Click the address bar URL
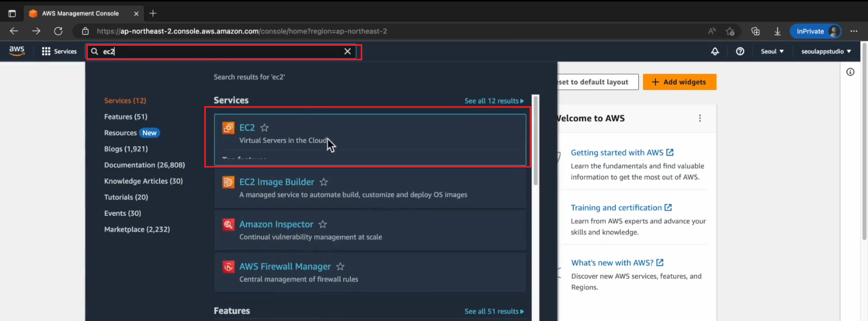Viewport: 868px width, 321px height. pyautogui.click(x=242, y=31)
